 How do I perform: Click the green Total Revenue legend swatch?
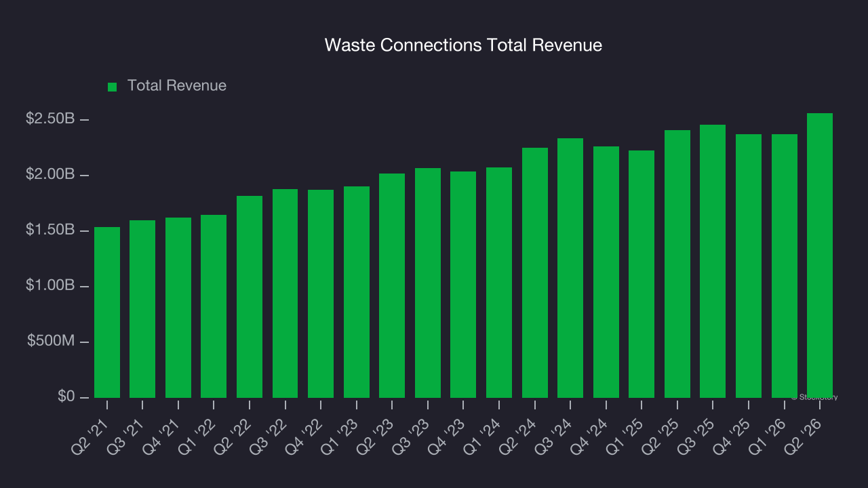click(113, 87)
